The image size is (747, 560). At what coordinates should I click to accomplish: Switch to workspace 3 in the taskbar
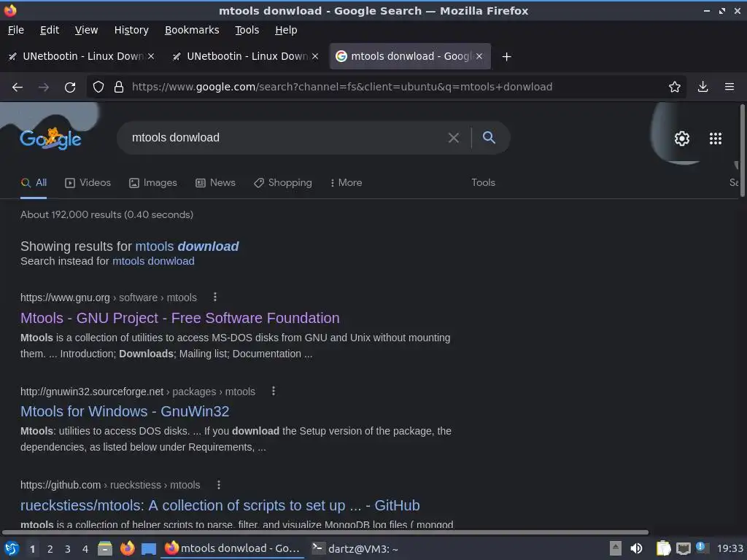tap(68, 549)
